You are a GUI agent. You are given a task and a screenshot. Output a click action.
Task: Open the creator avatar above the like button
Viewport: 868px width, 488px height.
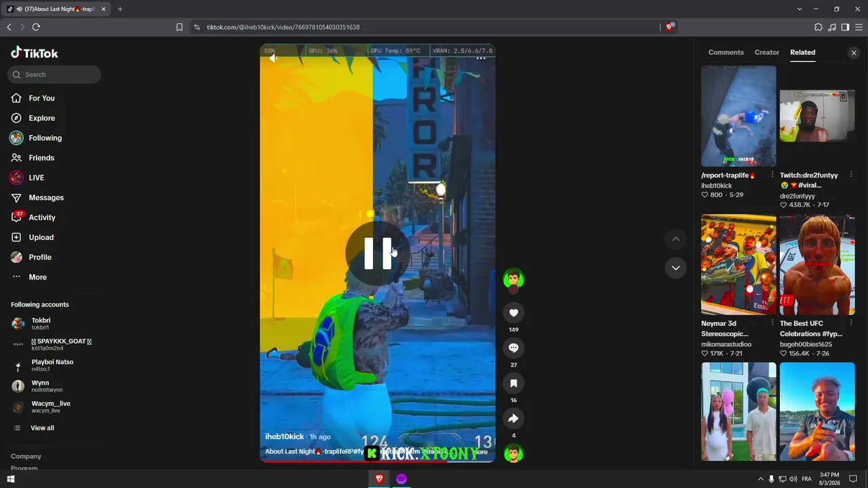tap(513, 279)
